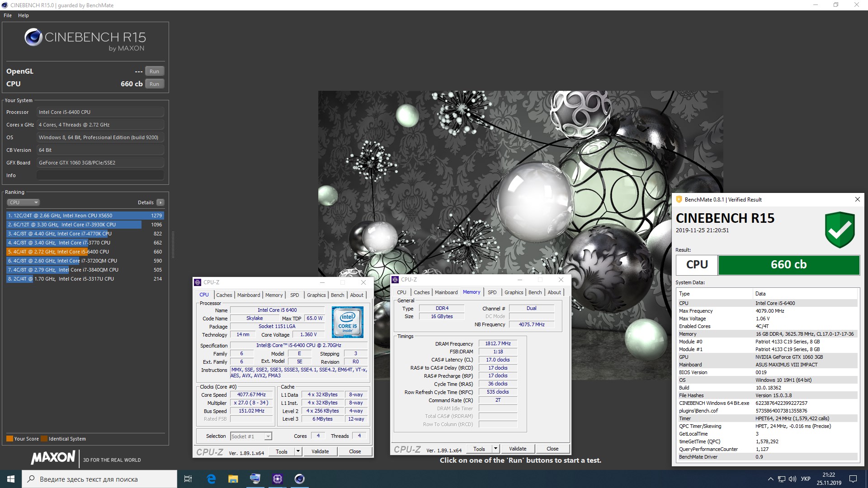The image size is (868, 488).
Task: Open SPD tab in left CPU-Z window
Action: tap(295, 295)
